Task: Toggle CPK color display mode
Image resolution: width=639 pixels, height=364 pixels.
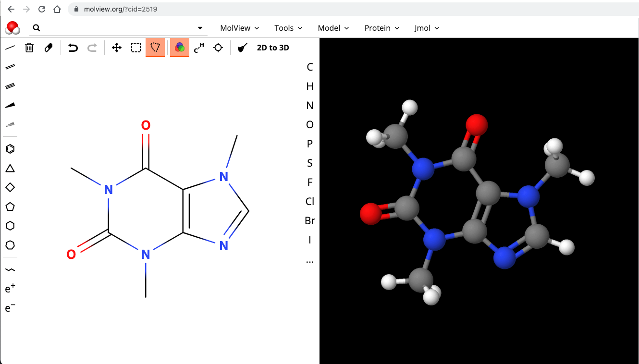Action: pos(179,47)
